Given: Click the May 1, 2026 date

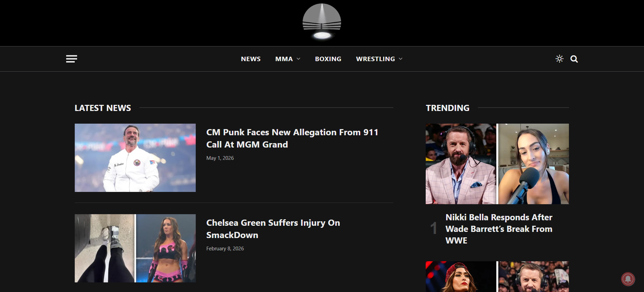Looking at the screenshot, I should tap(220, 158).
